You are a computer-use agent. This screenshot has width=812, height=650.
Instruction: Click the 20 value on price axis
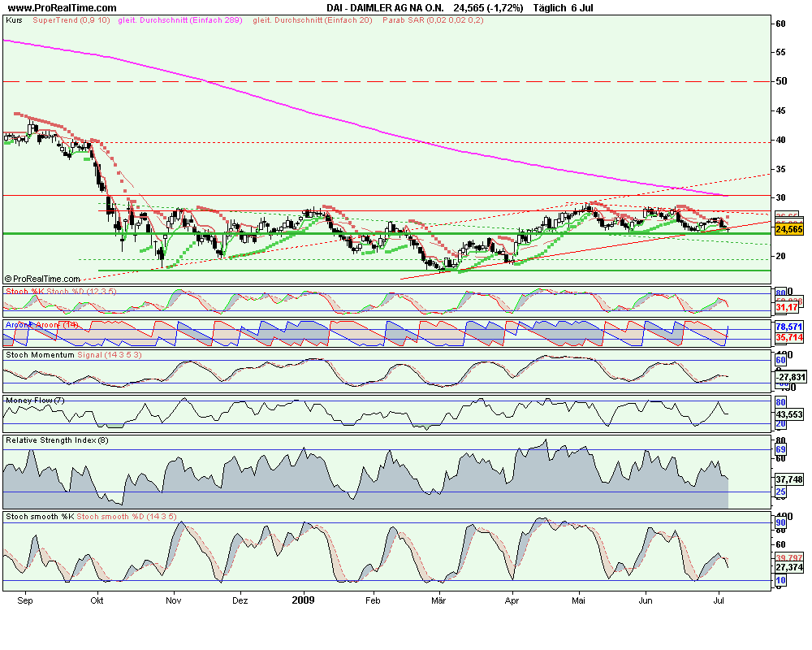click(x=780, y=256)
